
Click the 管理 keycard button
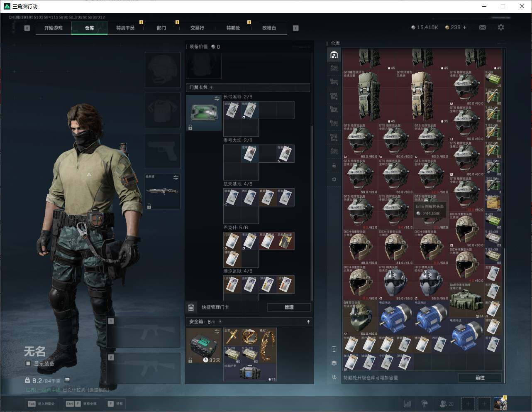[x=289, y=307]
